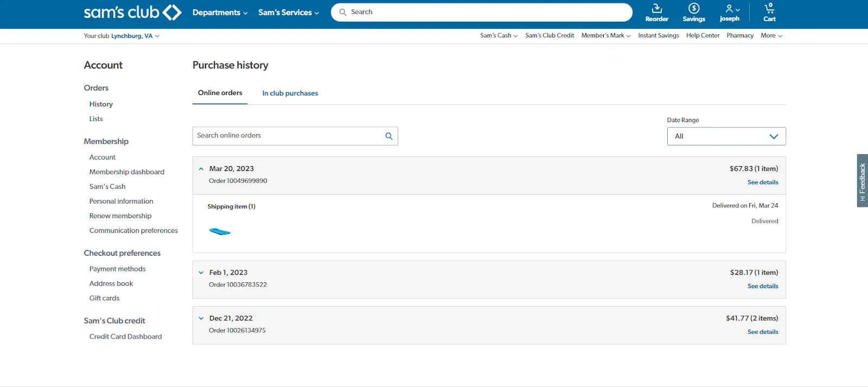Open the shipped item thumbnail

coord(220,232)
